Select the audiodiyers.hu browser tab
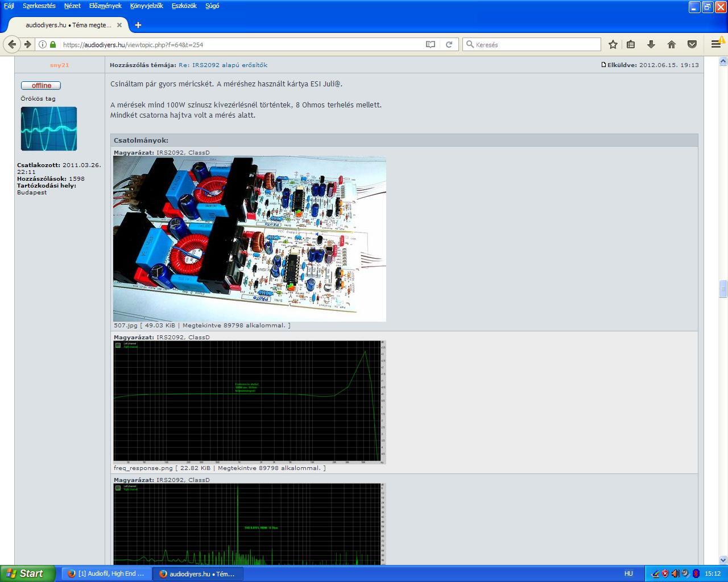This screenshot has width=728, height=582. pyautogui.click(x=68, y=25)
